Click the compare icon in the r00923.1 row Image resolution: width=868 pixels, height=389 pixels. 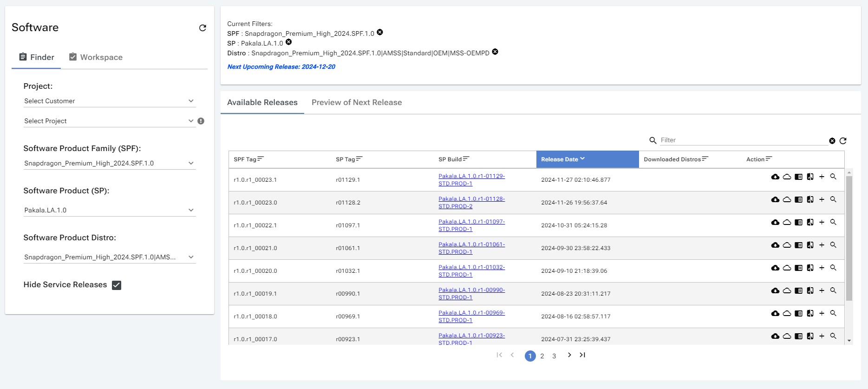click(810, 336)
